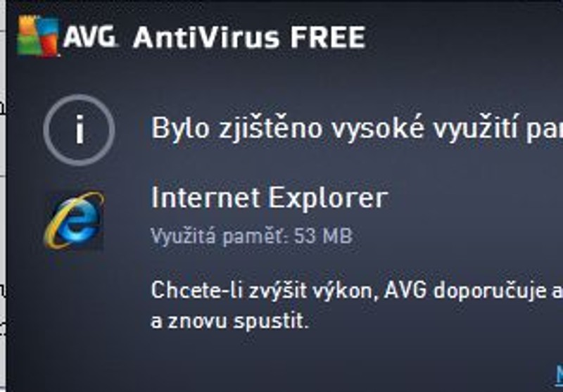Click the 'a znovu spustit.' text line
The height and width of the screenshot is (392, 563).
click(230, 320)
